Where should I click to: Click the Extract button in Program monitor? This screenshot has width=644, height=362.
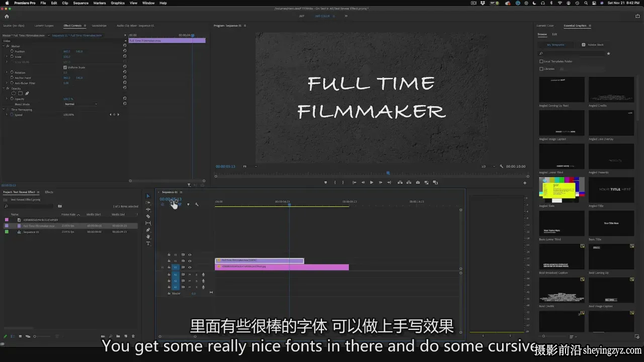point(409,183)
